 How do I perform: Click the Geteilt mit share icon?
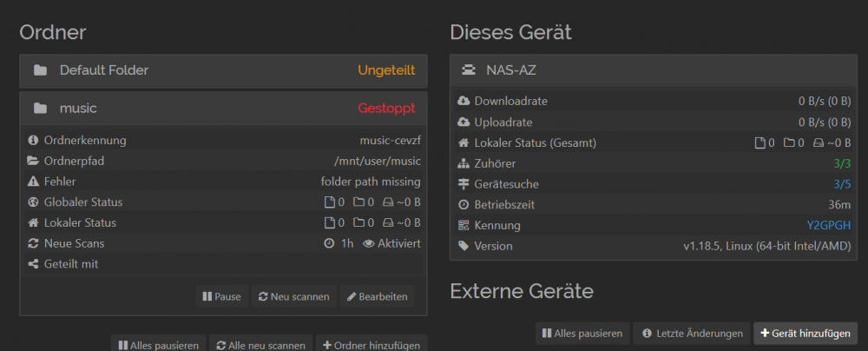(x=33, y=264)
